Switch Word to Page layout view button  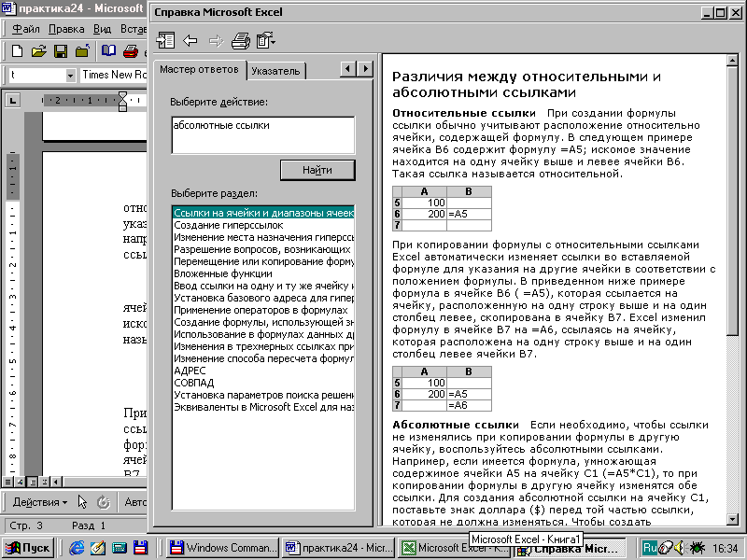point(32,482)
